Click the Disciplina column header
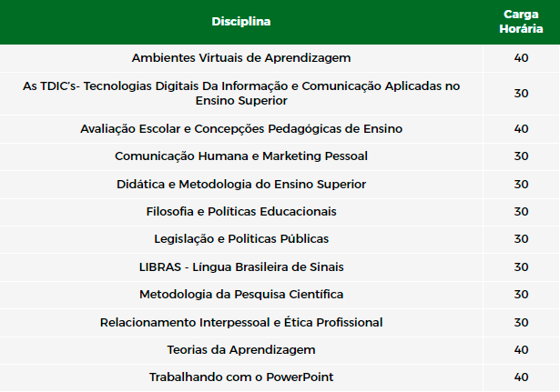This screenshot has width=560, height=392. (241, 22)
